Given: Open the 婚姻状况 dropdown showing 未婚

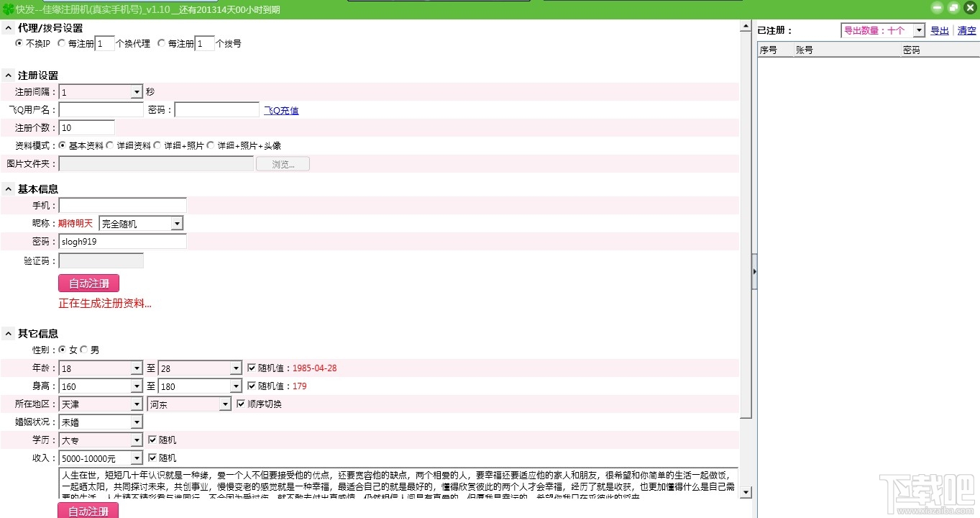Looking at the screenshot, I should pyautogui.click(x=137, y=422).
